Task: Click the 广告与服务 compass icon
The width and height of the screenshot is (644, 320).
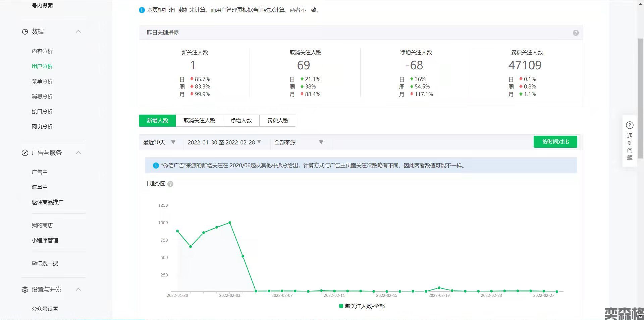Action: coord(25,153)
